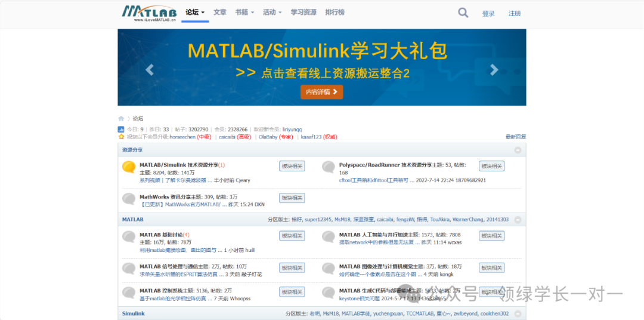Click the bubble icon for MATLAB 图像处理与计算机视觉
The width and height of the screenshot is (644, 320).
click(329, 268)
